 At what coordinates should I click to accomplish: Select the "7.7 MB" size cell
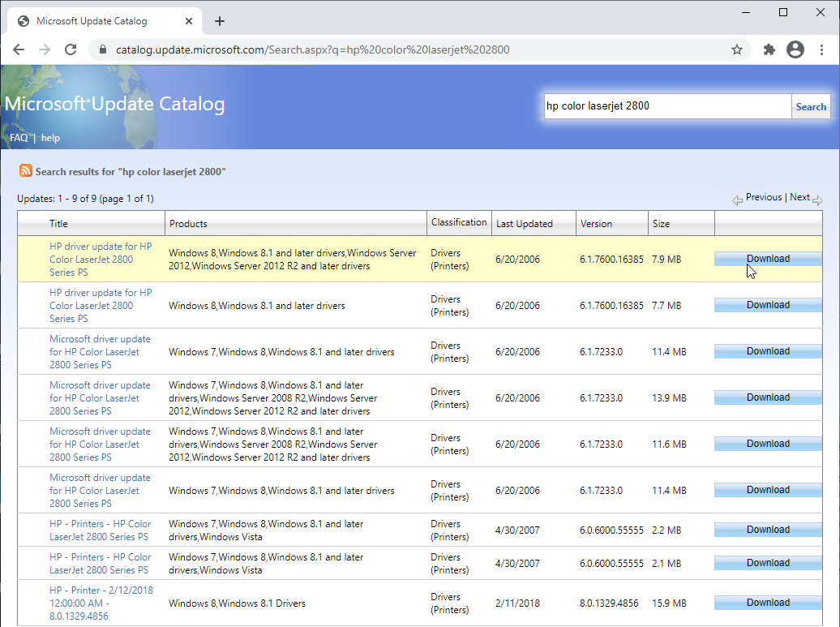coord(666,306)
